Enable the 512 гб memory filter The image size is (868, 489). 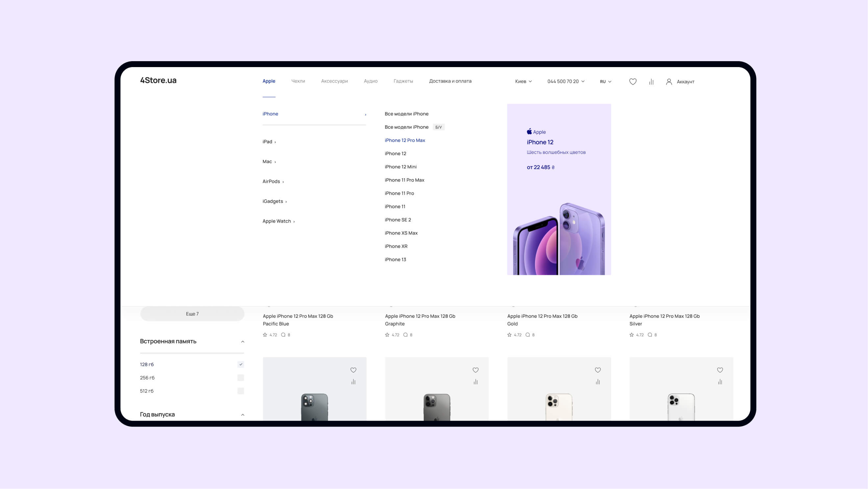click(240, 391)
